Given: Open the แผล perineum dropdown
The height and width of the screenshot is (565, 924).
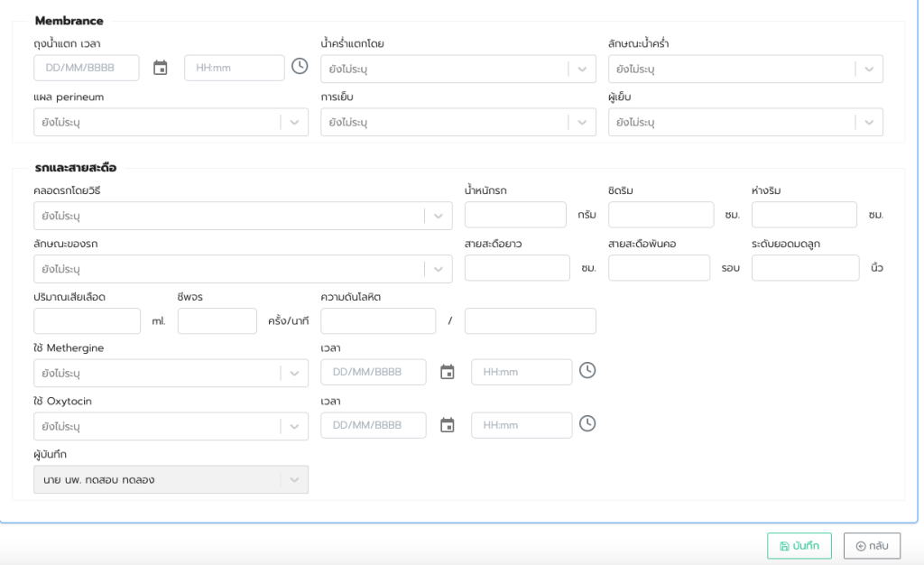Looking at the screenshot, I should click(x=171, y=123).
